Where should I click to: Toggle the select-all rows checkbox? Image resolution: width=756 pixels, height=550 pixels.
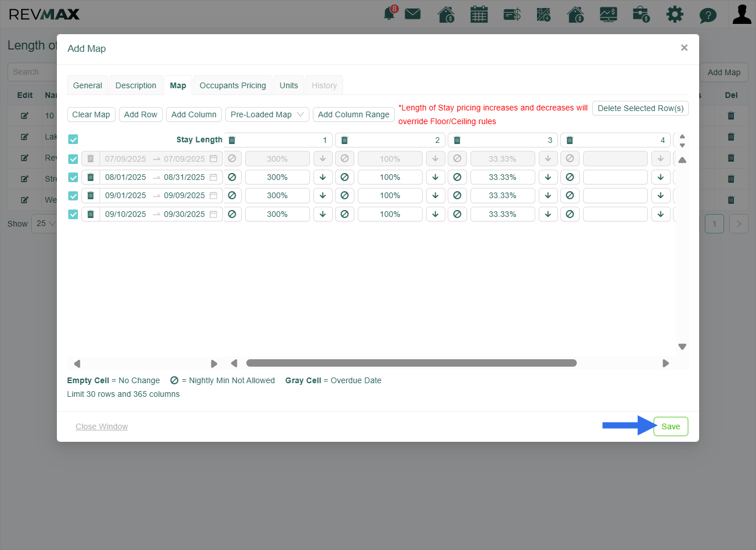click(73, 139)
